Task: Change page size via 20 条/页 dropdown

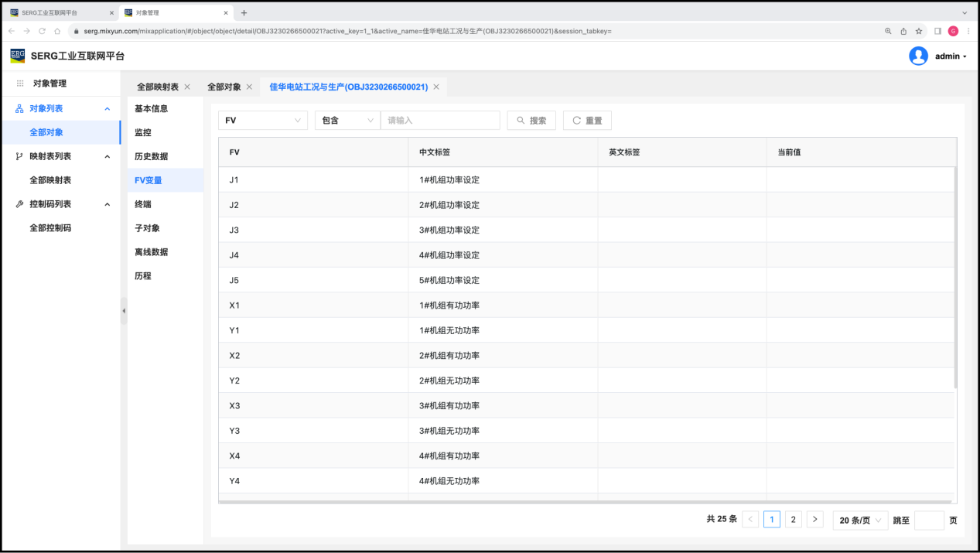Action: tap(860, 521)
